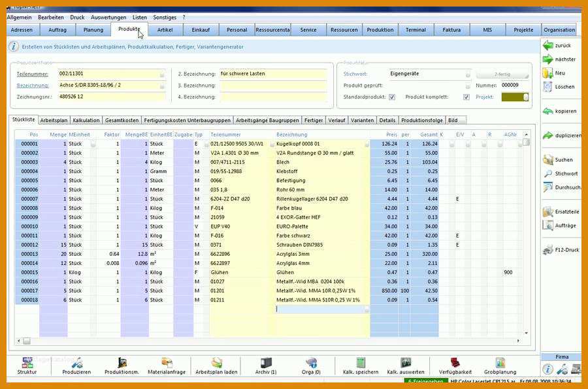Open Typ dropdown in row 000001

[x=206, y=144]
